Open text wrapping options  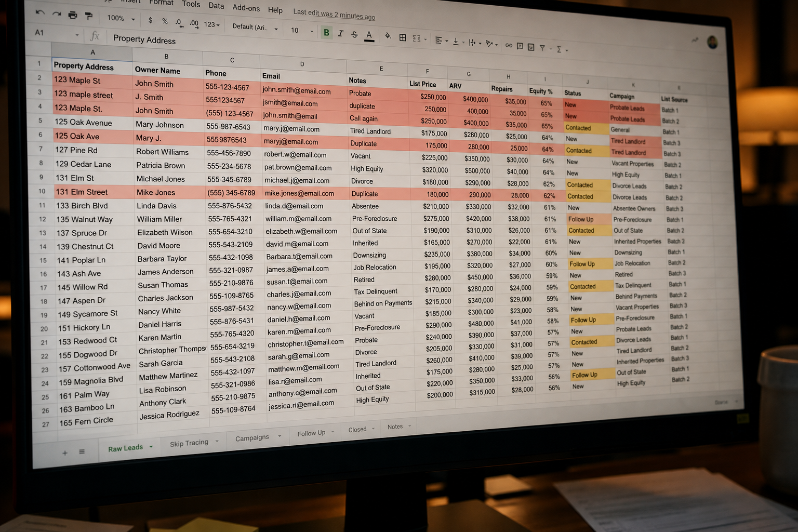pos(474,43)
